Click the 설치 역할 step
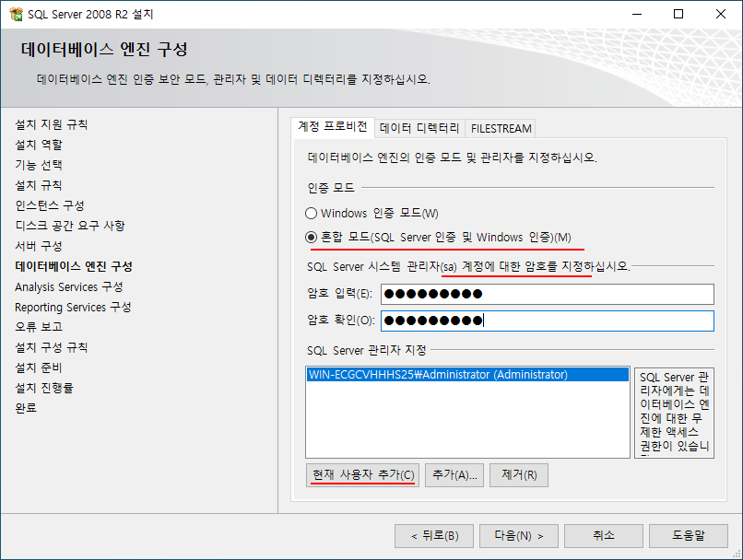The image size is (743, 560). [39, 145]
